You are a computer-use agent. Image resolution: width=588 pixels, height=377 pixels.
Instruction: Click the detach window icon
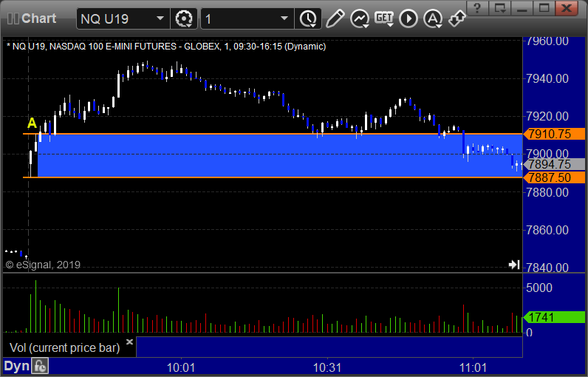[x=500, y=7]
